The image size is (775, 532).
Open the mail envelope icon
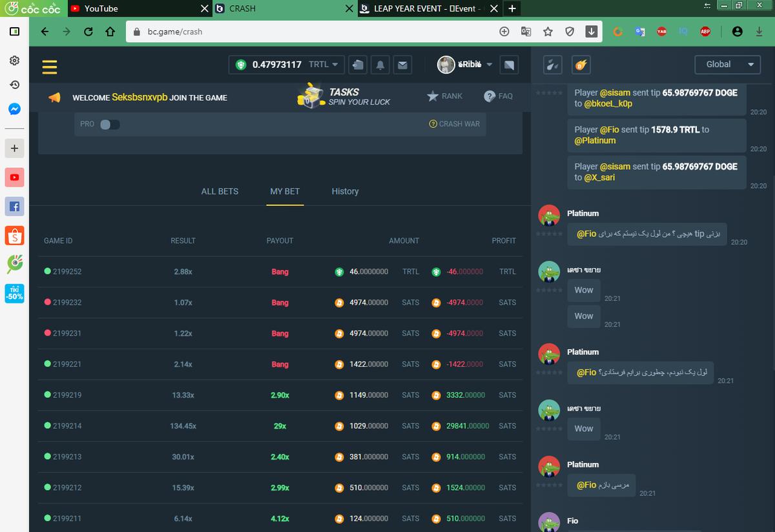coord(402,65)
